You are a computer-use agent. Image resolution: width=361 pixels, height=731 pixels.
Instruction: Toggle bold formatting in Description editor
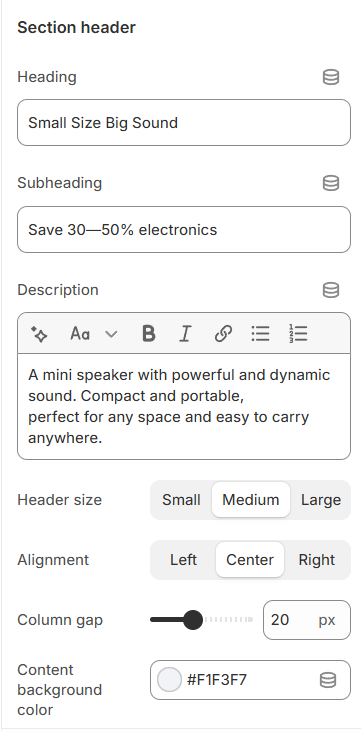click(148, 334)
